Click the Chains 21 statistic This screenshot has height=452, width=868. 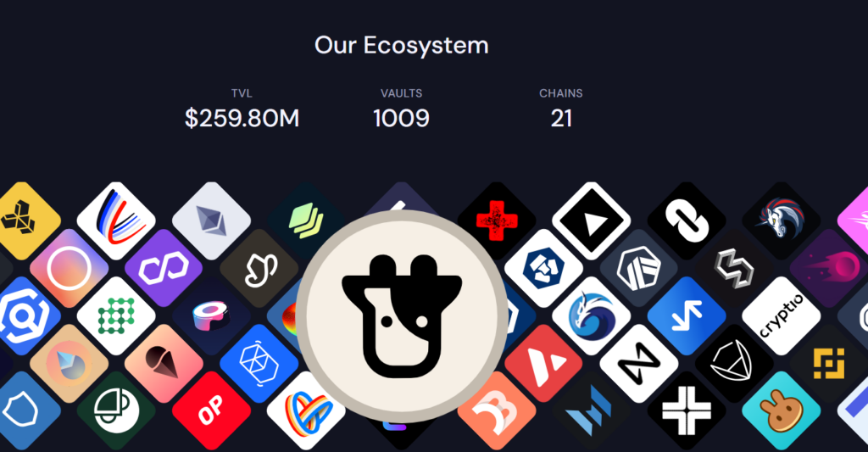point(561,109)
